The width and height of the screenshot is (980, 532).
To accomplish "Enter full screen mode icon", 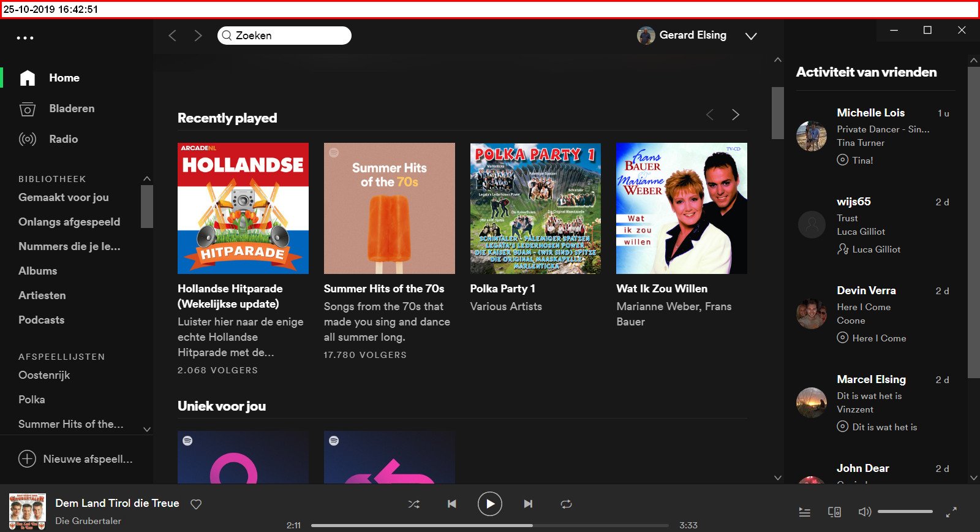I will pyautogui.click(x=951, y=512).
